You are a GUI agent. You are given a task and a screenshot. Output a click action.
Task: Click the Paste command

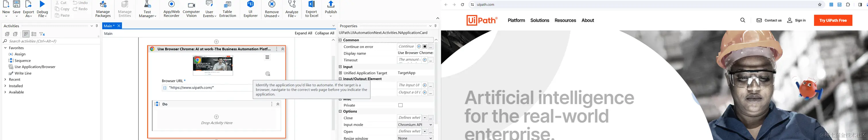point(62,16)
